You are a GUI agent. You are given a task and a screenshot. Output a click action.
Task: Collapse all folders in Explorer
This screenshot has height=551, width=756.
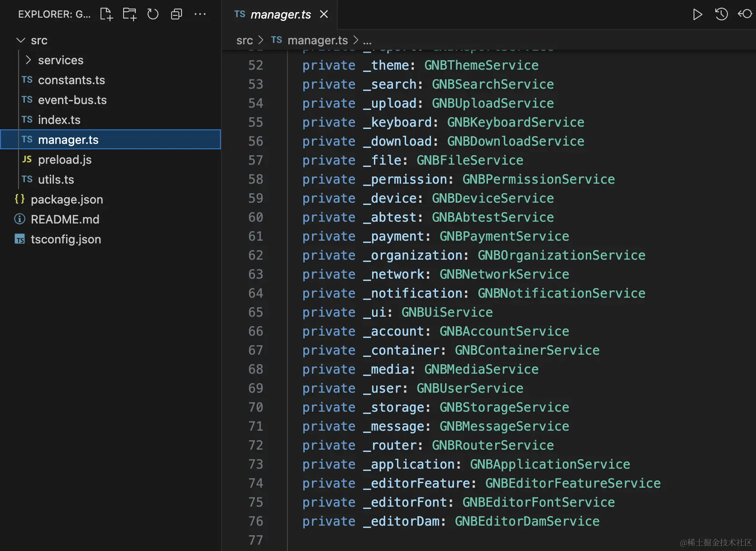(x=177, y=14)
